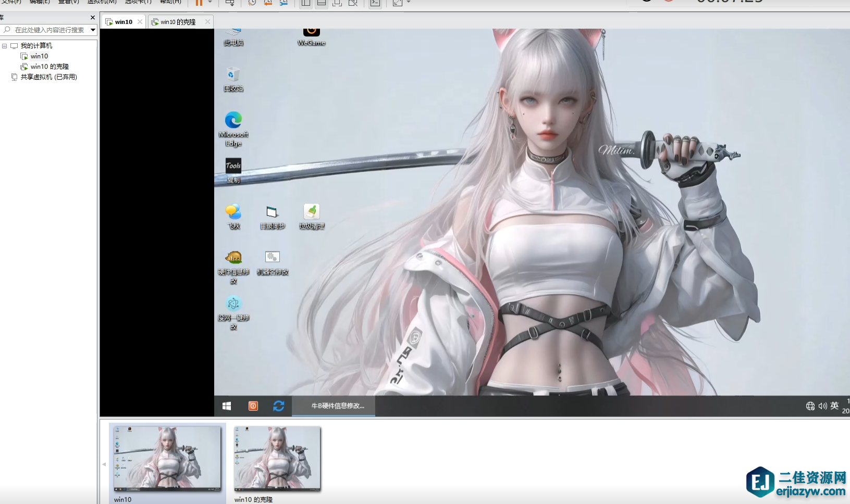Launch WeGame from the guest desktop
Viewport: 850px width, 504px height.
[x=312, y=32]
